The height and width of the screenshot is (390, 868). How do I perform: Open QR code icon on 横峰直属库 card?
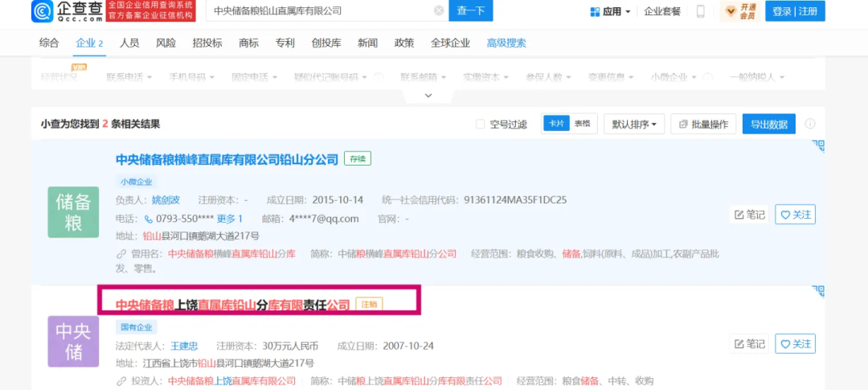(x=818, y=146)
